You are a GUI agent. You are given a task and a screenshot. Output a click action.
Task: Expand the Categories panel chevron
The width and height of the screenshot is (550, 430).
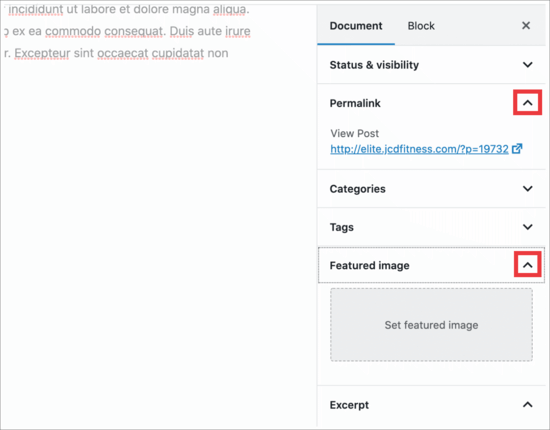[528, 189]
